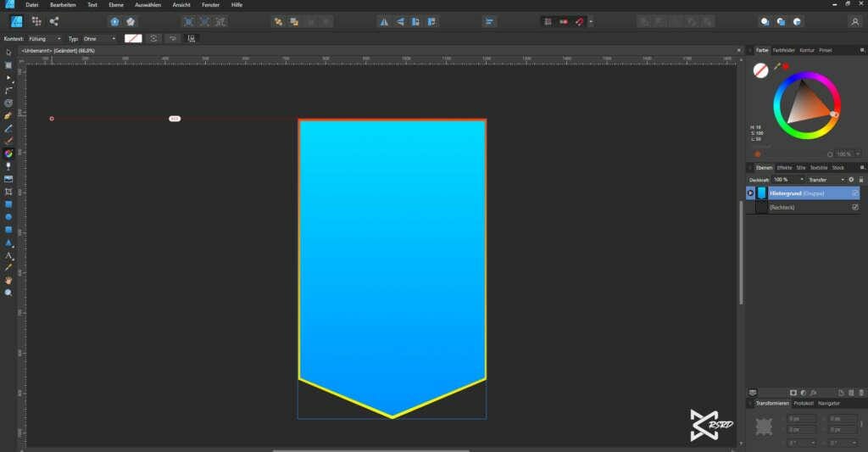The height and width of the screenshot is (452, 868).
Task: Open the Kontext dropdown
Action: tap(44, 38)
